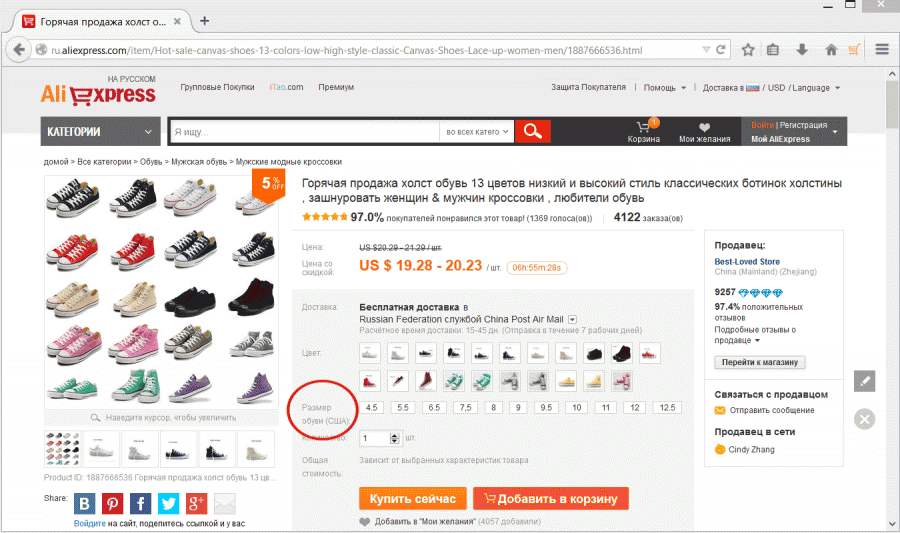Open the 'во всех катего' search category dropdown
The image size is (900, 533).
[477, 131]
